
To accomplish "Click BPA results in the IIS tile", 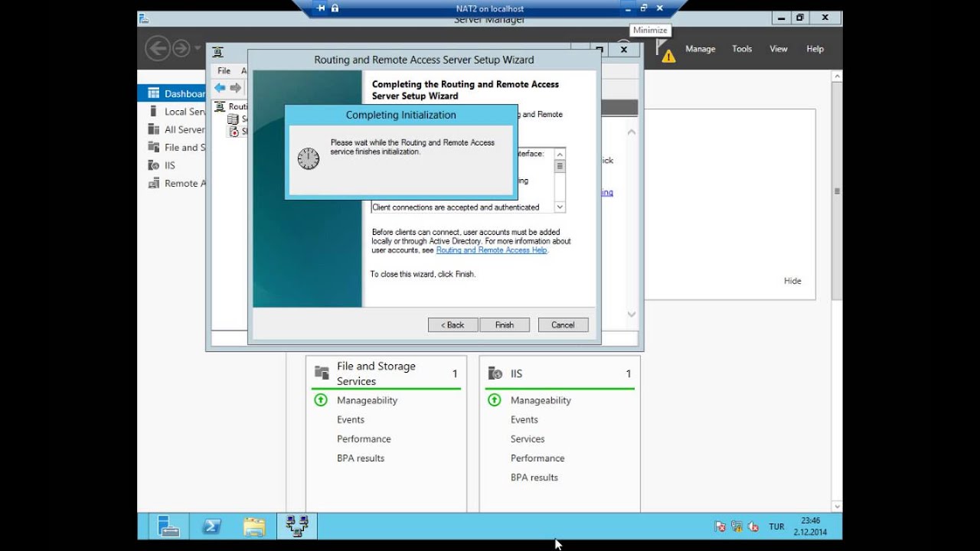I will pyautogui.click(x=534, y=477).
